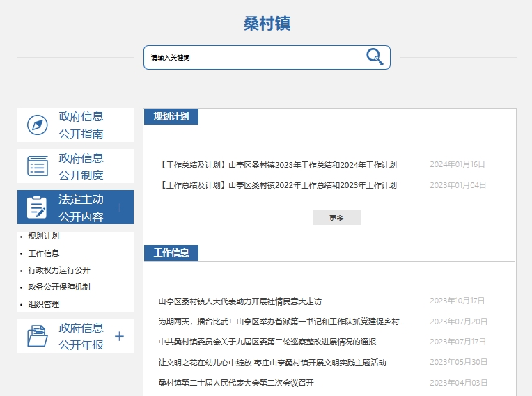
Task: Click the date 2023年04月03日
Action: pos(458,383)
